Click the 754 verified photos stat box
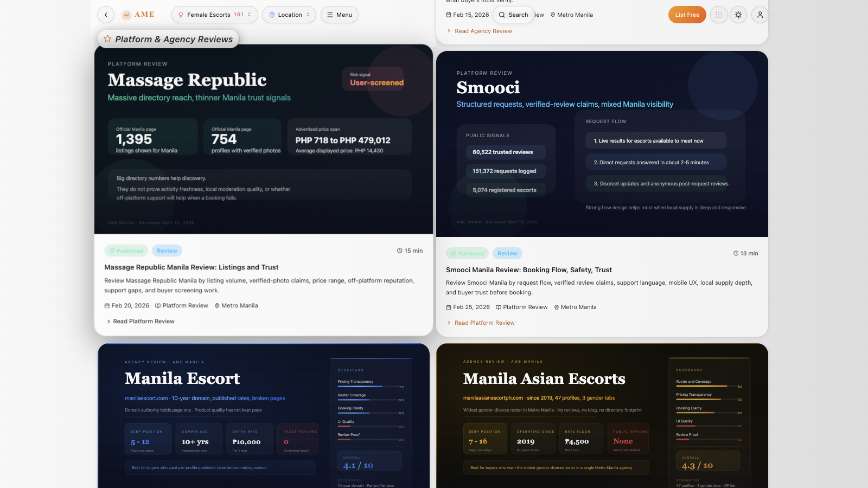The height and width of the screenshot is (488, 868). tap(242, 137)
